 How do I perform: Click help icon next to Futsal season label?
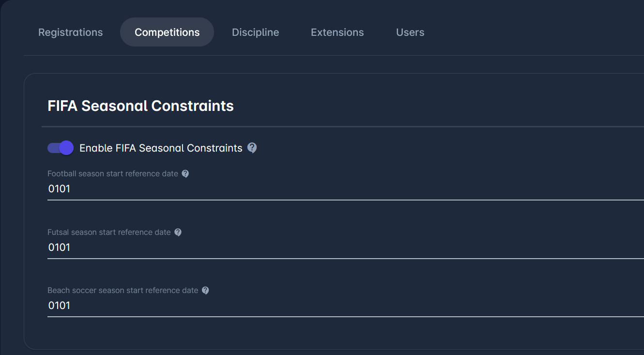[178, 232]
